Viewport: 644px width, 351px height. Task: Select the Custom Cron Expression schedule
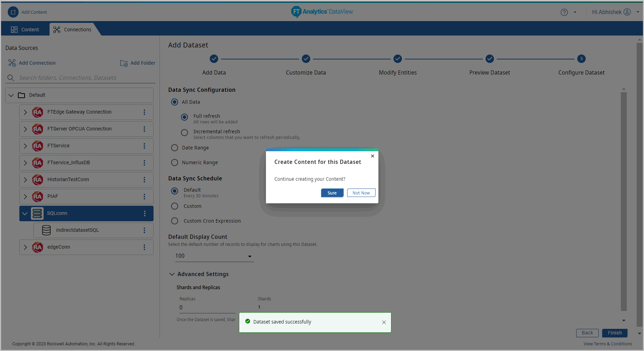tap(175, 221)
